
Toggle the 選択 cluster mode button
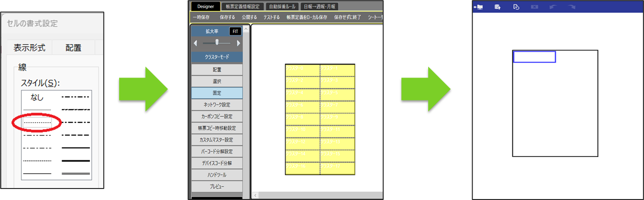coord(217,81)
